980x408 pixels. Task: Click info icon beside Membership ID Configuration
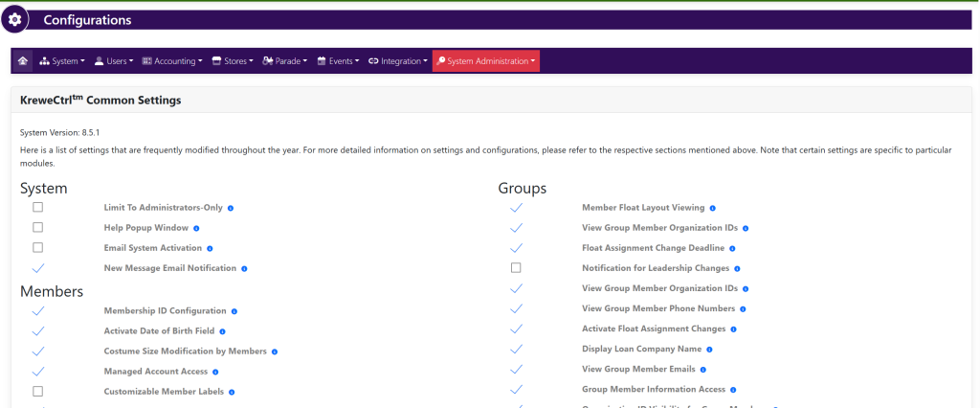(x=234, y=311)
